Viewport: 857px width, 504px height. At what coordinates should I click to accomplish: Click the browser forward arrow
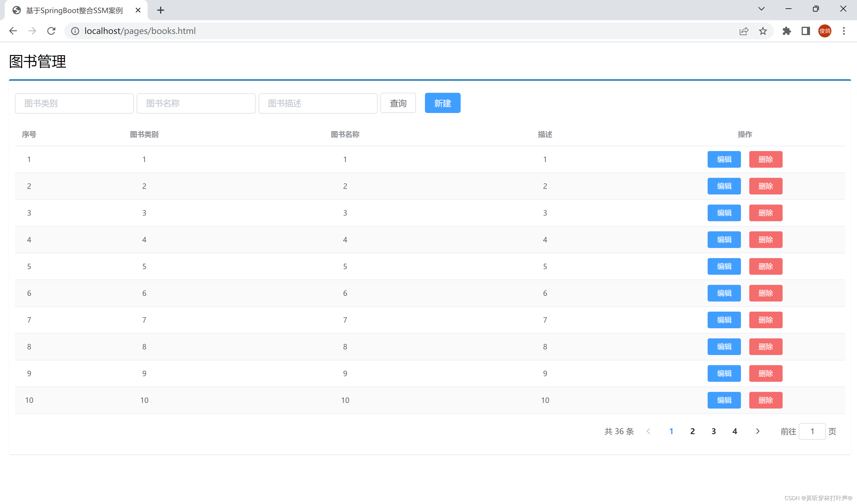(32, 31)
